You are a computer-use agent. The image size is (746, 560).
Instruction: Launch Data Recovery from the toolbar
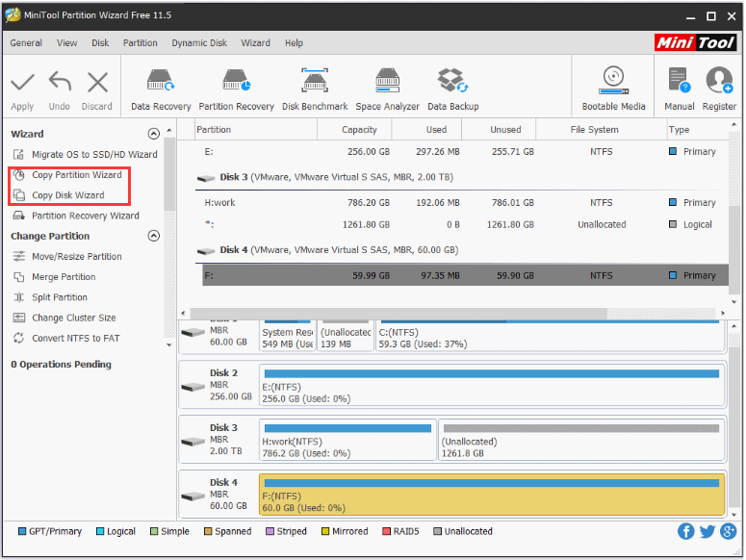click(161, 89)
